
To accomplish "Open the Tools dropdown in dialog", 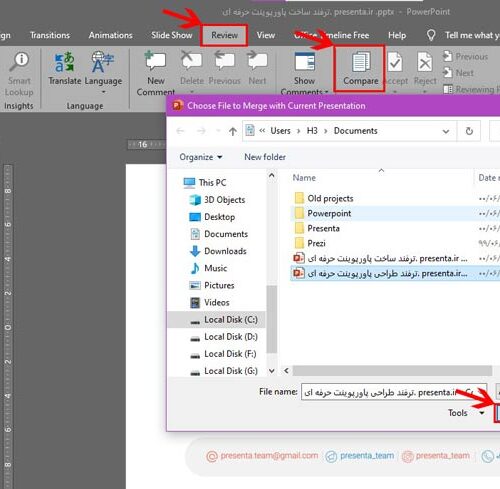I will 466,413.
